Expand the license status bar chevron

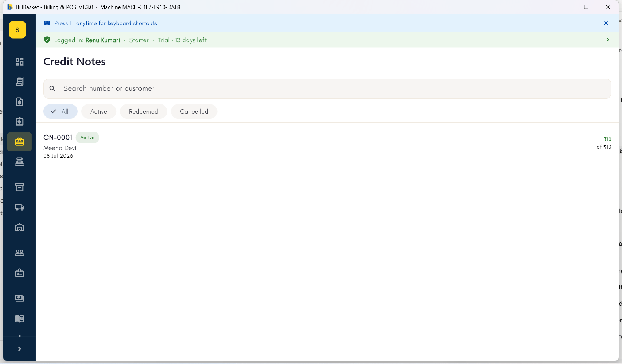[x=607, y=40]
